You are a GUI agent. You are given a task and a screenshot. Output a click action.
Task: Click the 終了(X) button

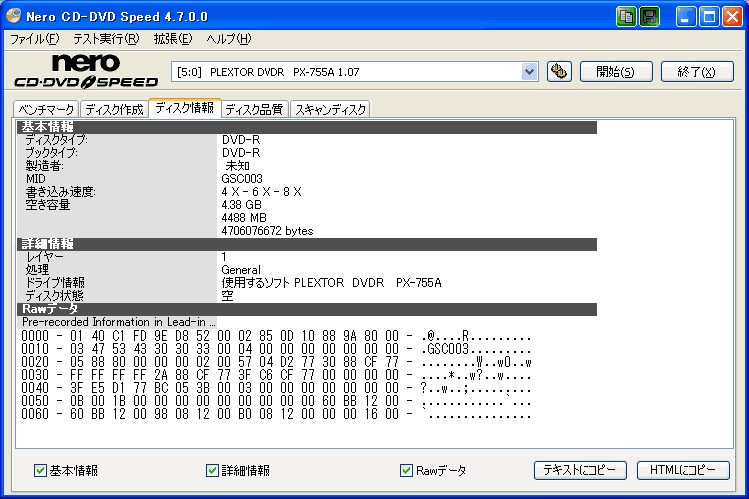pos(697,72)
